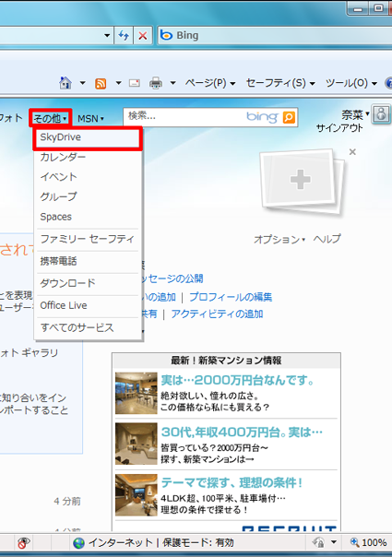Click the Print icon

click(x=156, y=83)
